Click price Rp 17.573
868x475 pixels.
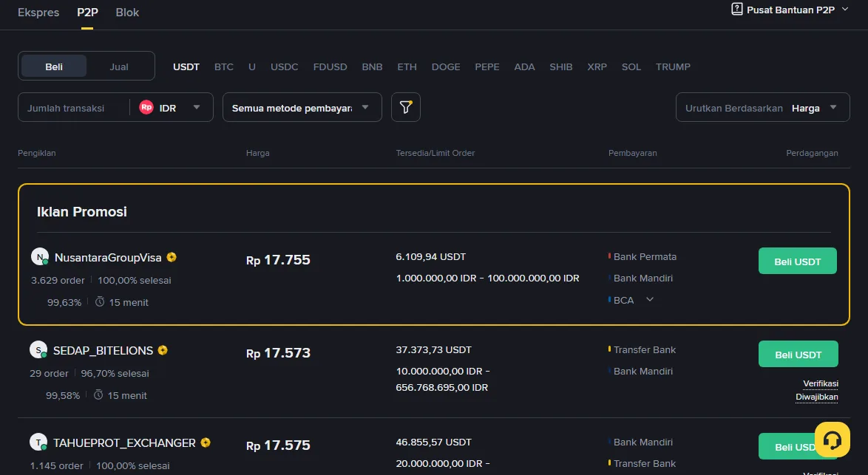(x=279, y=353)
